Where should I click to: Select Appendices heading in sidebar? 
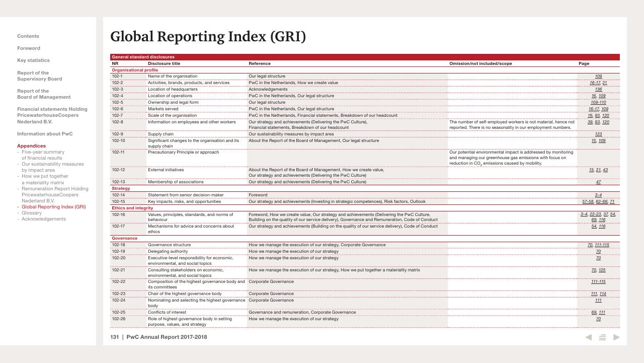[x=31, y=146]
